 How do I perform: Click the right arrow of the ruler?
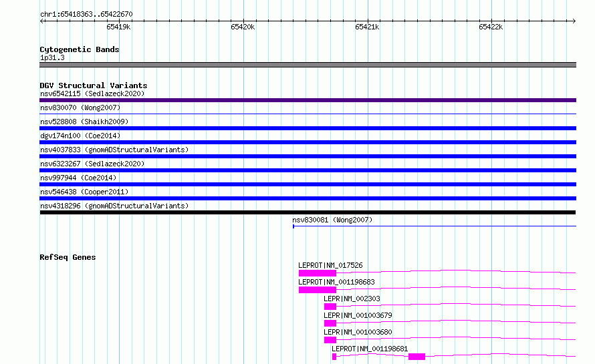coord(574,21)
